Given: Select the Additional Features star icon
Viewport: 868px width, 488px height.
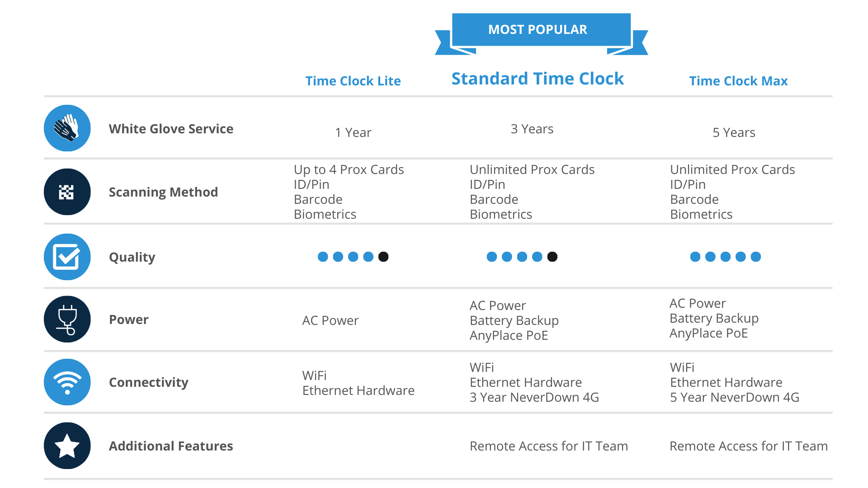Looking at the screenshot, I should coord(67,446).
